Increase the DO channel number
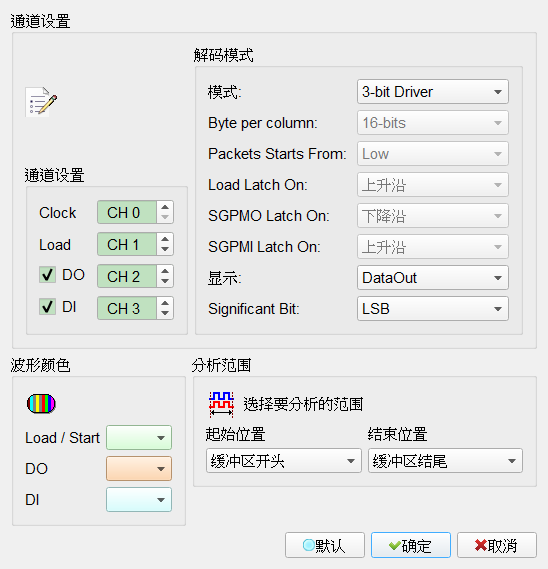The width and height of the screenshot is (548, 569). pos(165,271)
